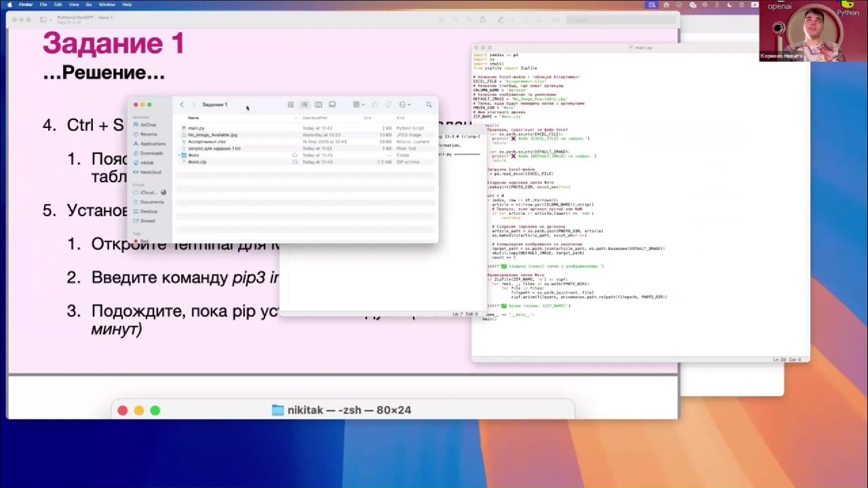This screenshot has width=868, height=488.
Task: Open the Finder group-by dropdown
Action: coord(357,104)
